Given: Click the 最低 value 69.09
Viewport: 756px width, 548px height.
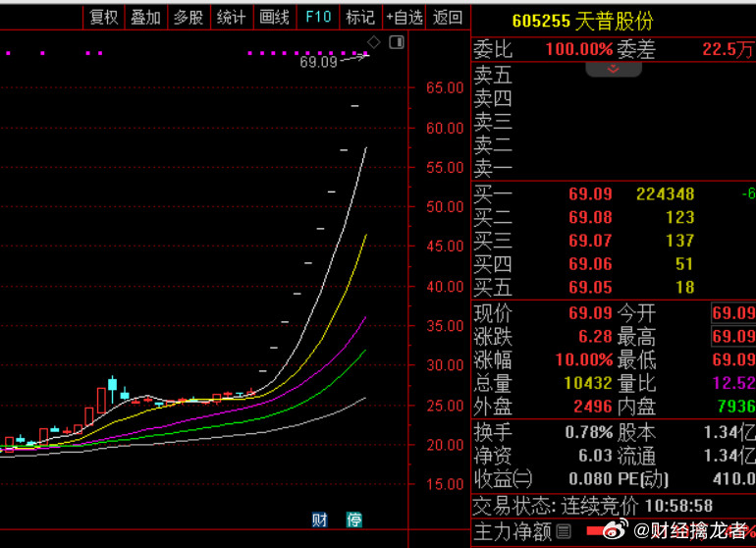Looking at the screenshot, I should point(733,359).
